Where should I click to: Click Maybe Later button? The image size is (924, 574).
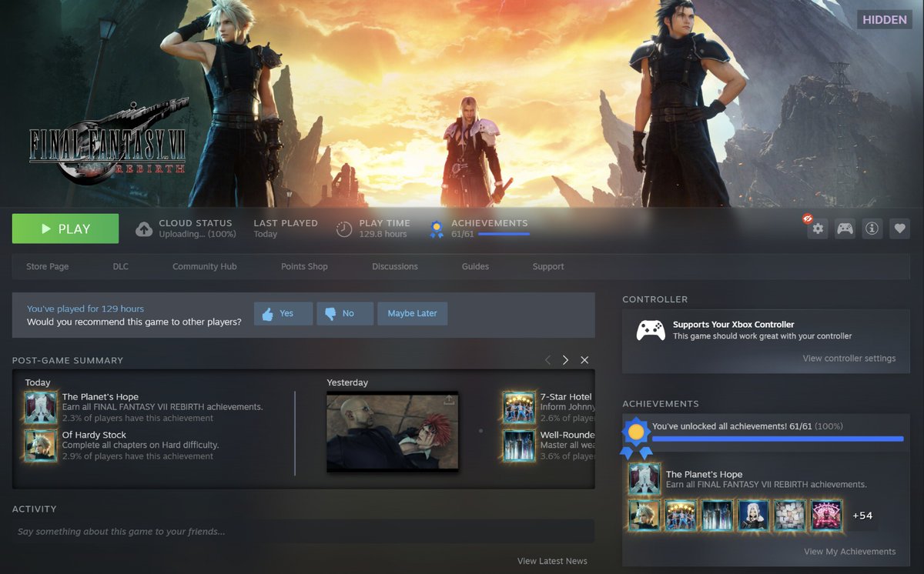[412, 313]
